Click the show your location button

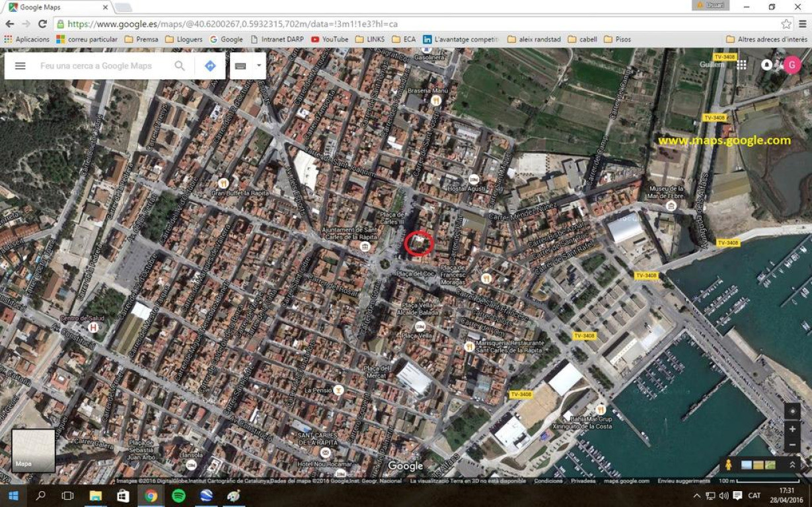[x=792, y=411]
